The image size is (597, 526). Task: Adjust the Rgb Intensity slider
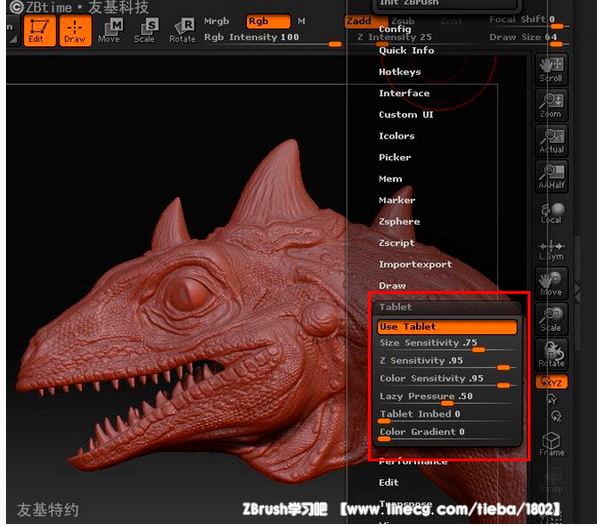(x=273, y=40)
